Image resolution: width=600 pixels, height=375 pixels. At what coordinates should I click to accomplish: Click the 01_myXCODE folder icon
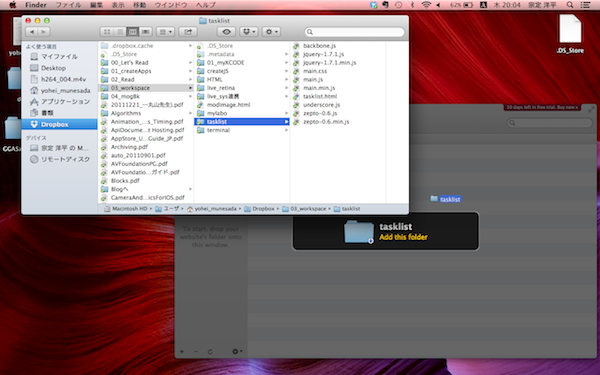(201, 63)
